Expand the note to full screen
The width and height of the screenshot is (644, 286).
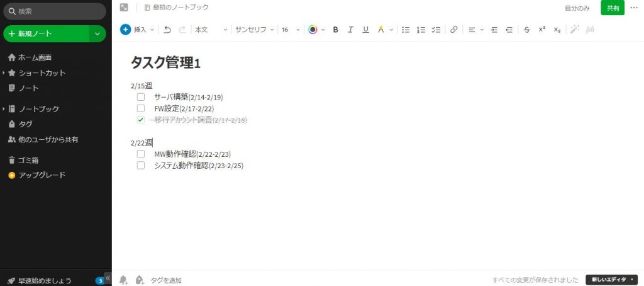click(x=124, y=8)
